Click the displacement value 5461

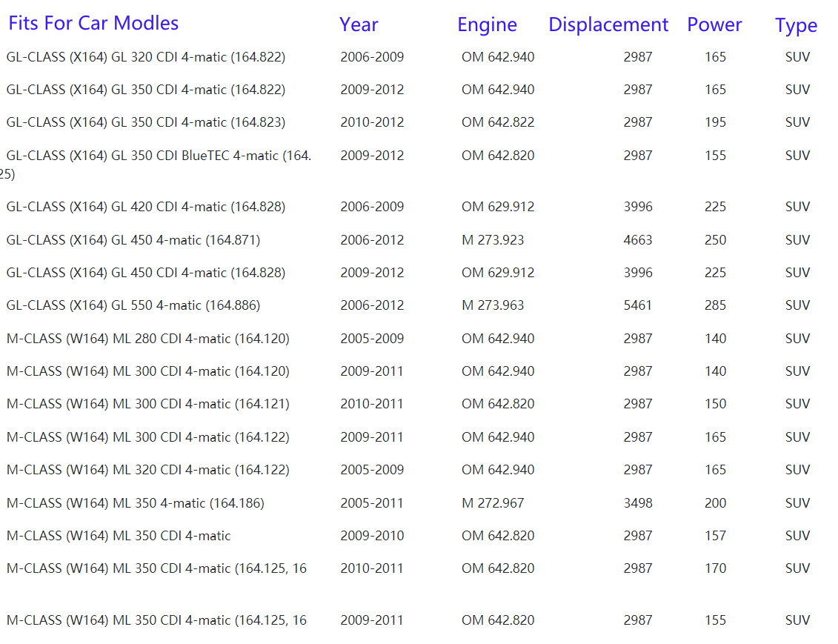coord(637,305)
